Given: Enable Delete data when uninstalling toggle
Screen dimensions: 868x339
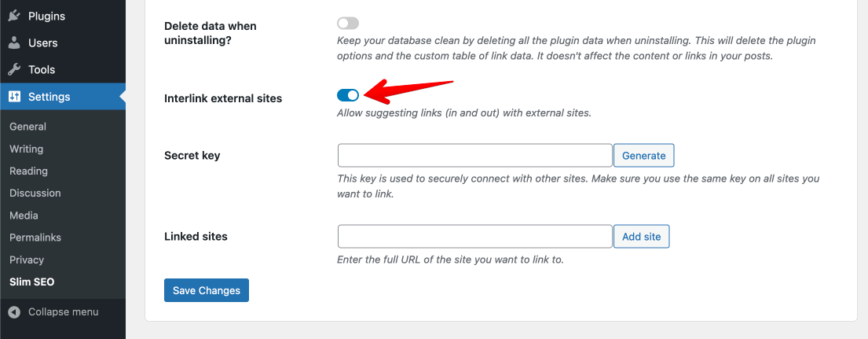Looking at the screenshot, I should pos(348,24).
